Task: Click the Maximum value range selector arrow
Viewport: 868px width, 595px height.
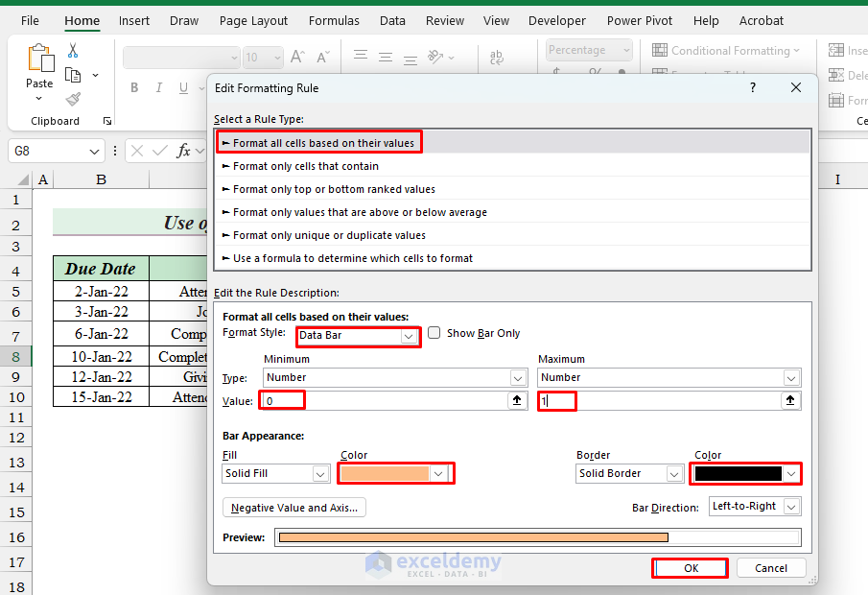Action: [790, 400]
